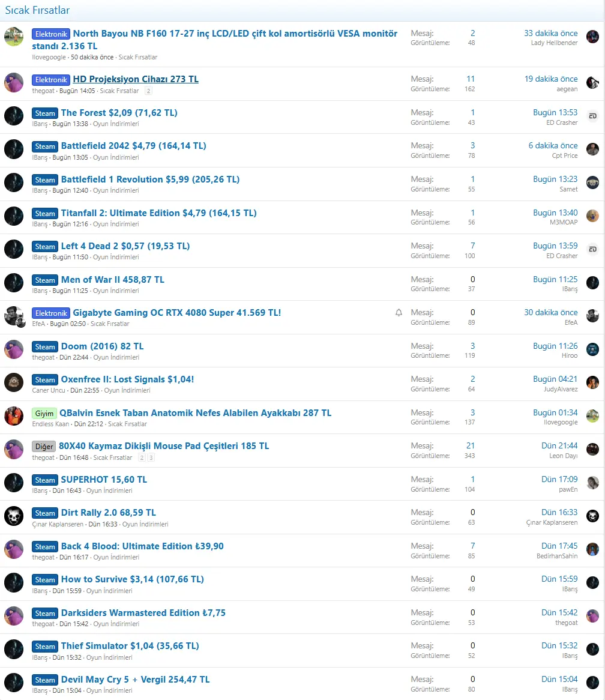The width and height of the screenshot is (605, 700).
Task: Click Cpt Price last-poster avatar
Action: (x=592, y=149)
